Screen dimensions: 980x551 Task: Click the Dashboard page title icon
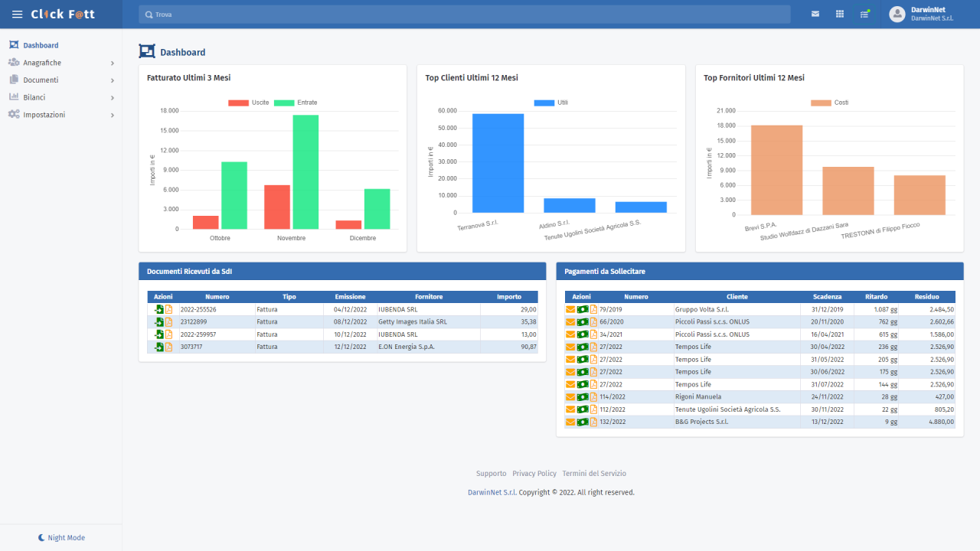point(146,51)
